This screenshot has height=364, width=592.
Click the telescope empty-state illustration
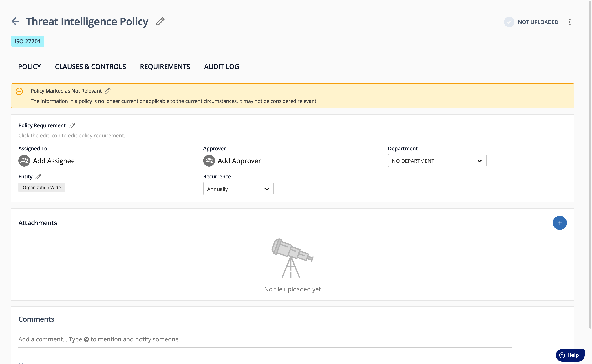tap(293, 258)
